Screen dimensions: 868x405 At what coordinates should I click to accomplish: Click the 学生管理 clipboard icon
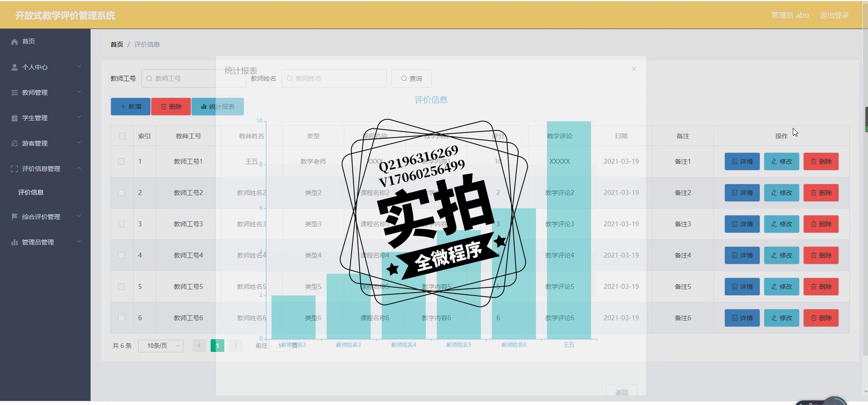pyautogui.click(x=14, y=118)
